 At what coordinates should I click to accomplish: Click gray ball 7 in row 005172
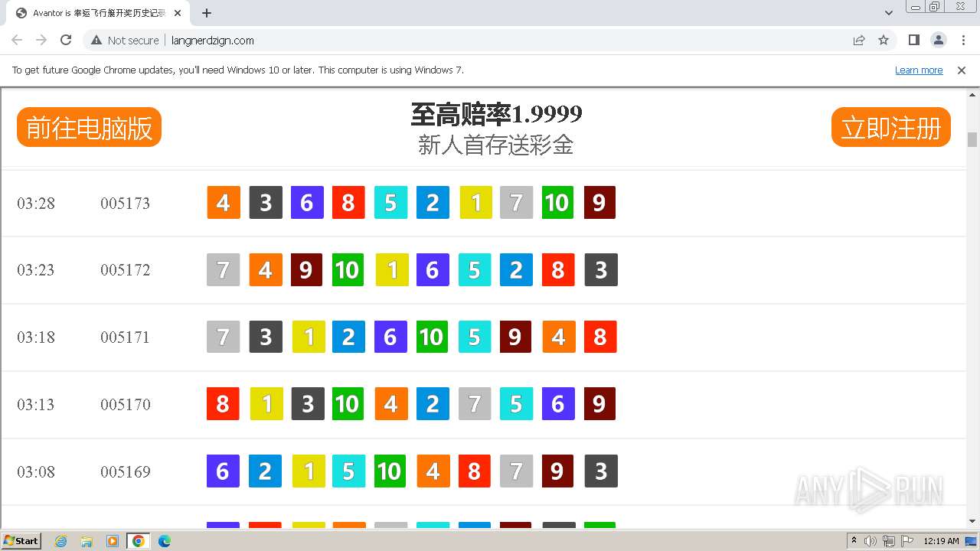click(x=224, y=269)
